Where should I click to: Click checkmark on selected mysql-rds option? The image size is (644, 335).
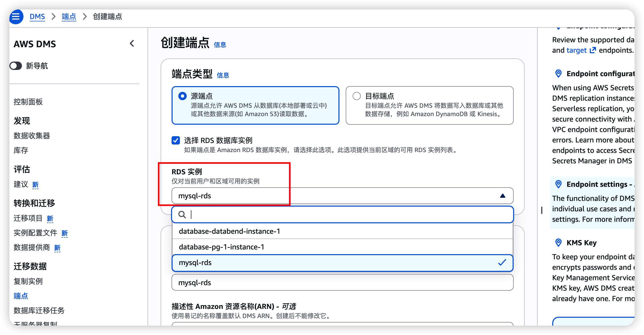502,262
